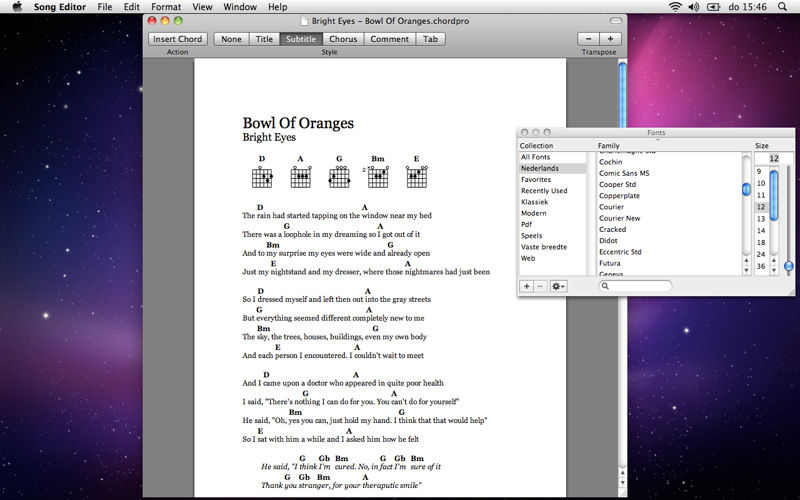Click the clock showing do 15:46
800x500 pixels.
pyautogui.click(x=747, y=7)
